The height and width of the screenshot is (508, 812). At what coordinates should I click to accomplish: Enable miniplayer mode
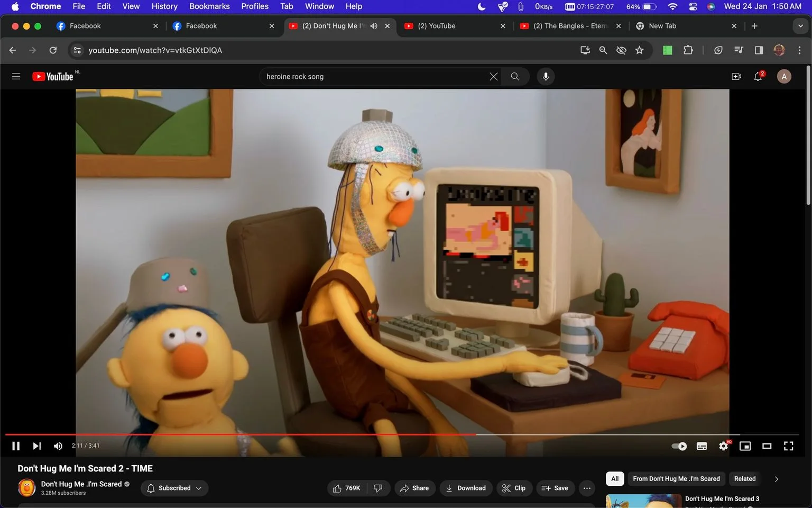point(745,446)
